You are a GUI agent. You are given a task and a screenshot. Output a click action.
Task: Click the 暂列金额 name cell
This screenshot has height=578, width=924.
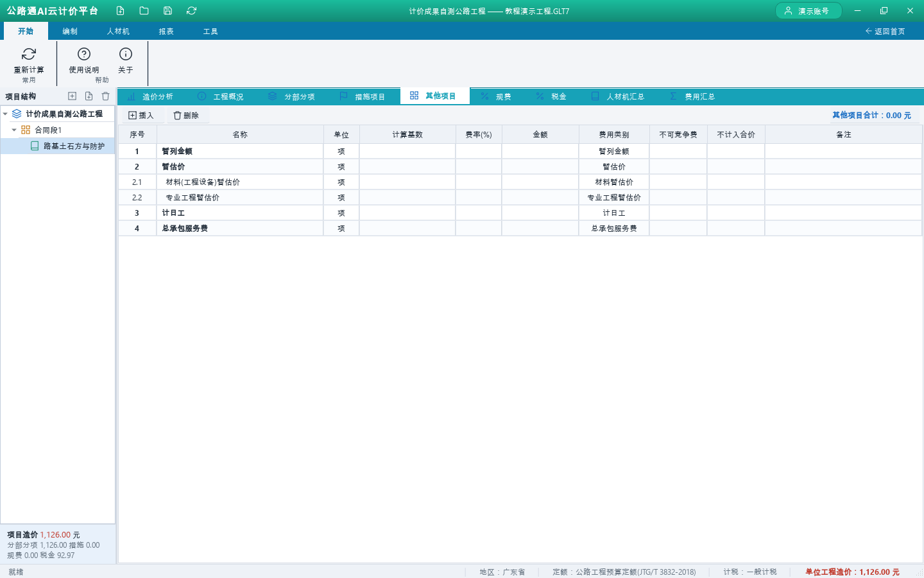click(240, 151)
